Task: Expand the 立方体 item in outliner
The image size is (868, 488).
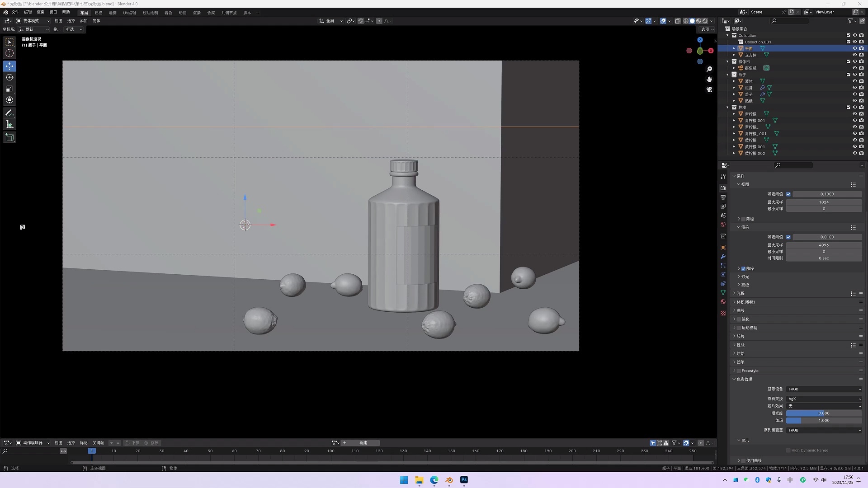Action: tap(733, 55)
